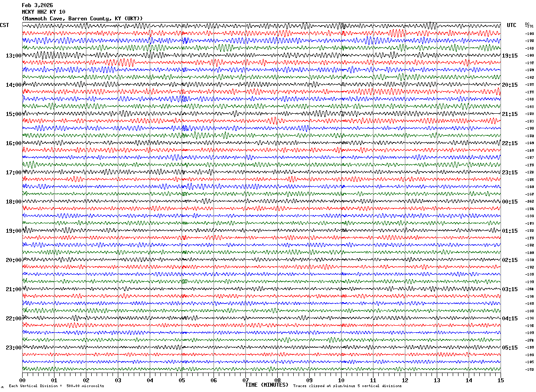Select the 15:00 CST time label
Image resolution: width=536 pixels, height=392 pixels.
pyautogui.click(x=14, y=114)
